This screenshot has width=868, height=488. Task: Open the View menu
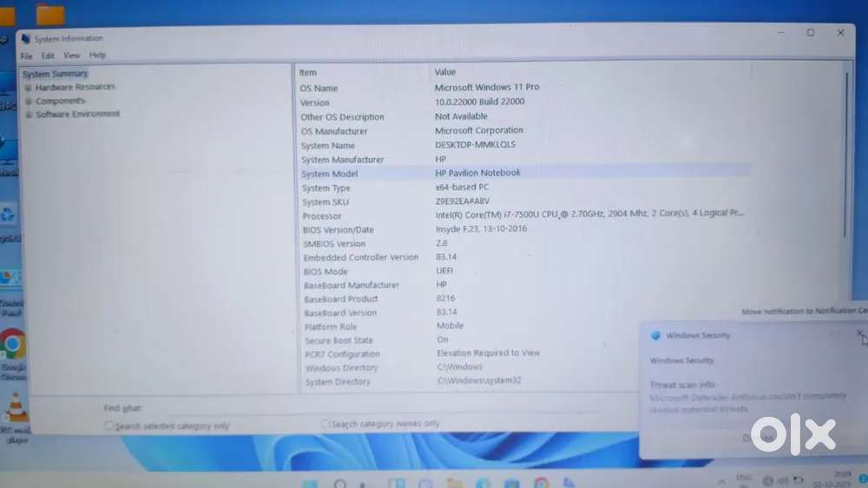tap(71, 56)
